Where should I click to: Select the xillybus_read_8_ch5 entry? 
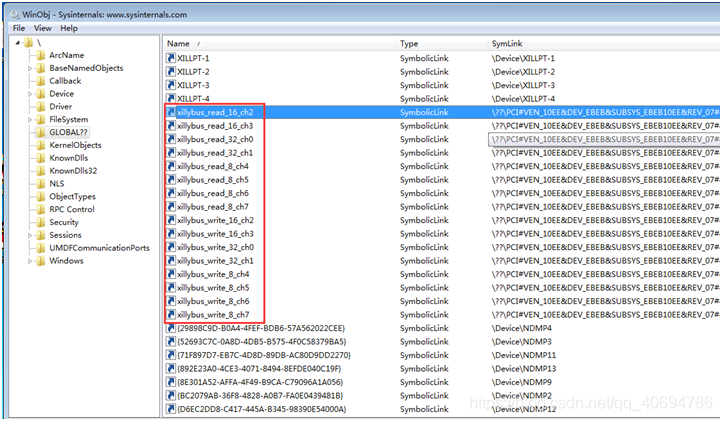pyautogui.click(x=213, y=180)
